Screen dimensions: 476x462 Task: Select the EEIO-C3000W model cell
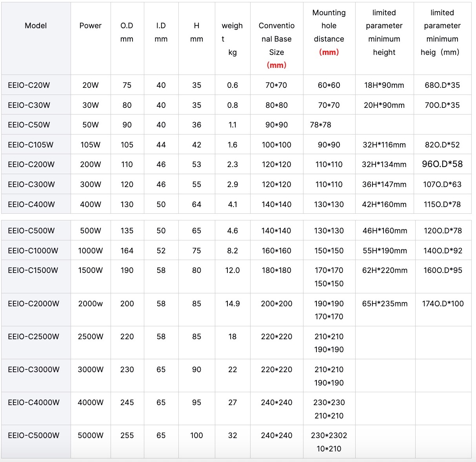34,369
